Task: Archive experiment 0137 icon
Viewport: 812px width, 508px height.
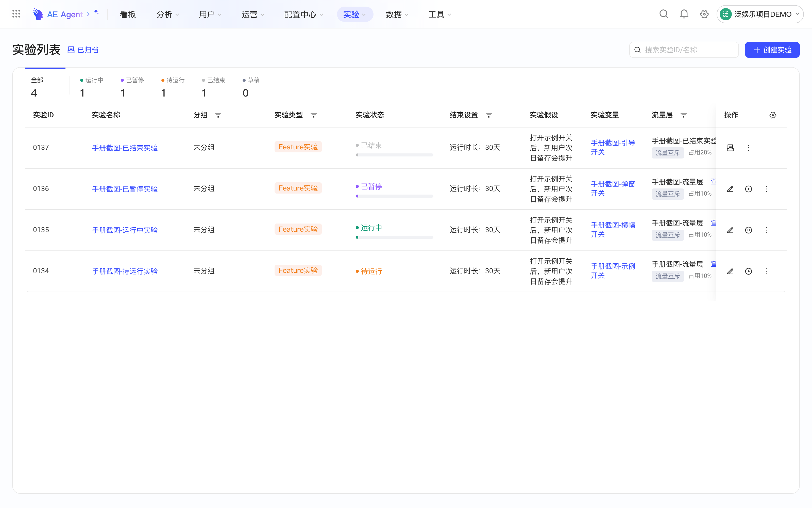Action: 730,148
